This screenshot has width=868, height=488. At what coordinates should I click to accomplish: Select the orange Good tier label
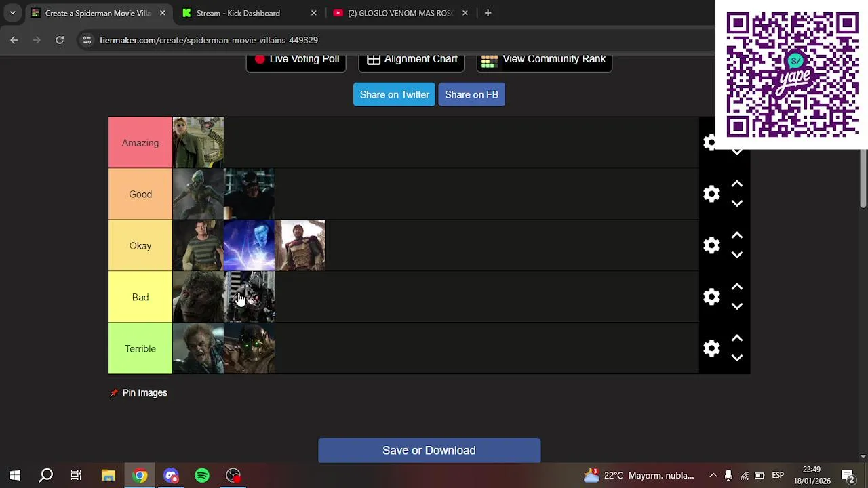pos(140,194)
